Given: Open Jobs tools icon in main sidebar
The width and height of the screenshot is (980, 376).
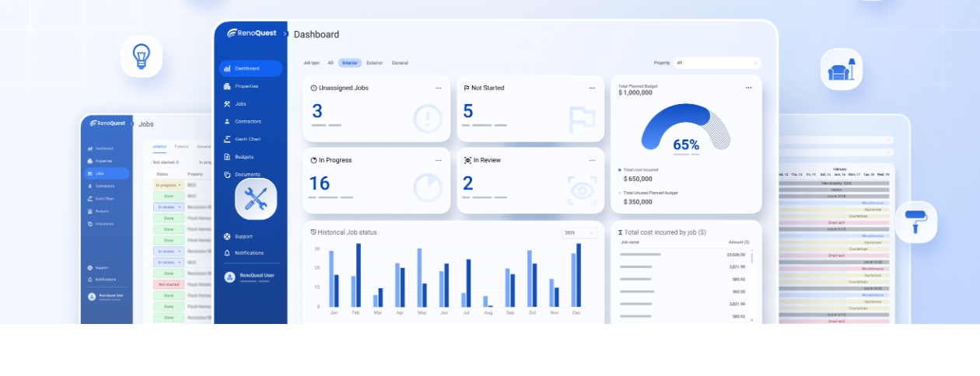Looking at the screenshot, I should click(227, 103).
